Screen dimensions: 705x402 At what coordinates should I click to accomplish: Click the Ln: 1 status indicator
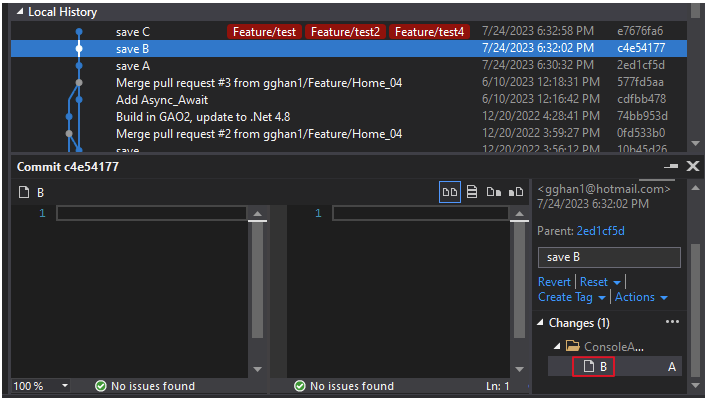[x=498, y=386]
